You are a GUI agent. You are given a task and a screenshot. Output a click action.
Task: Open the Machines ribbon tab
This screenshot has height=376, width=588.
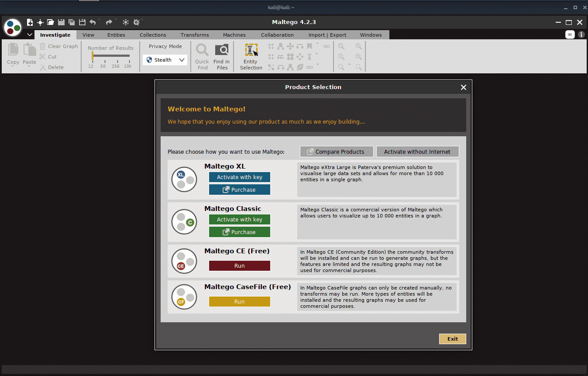pos(234,35)
